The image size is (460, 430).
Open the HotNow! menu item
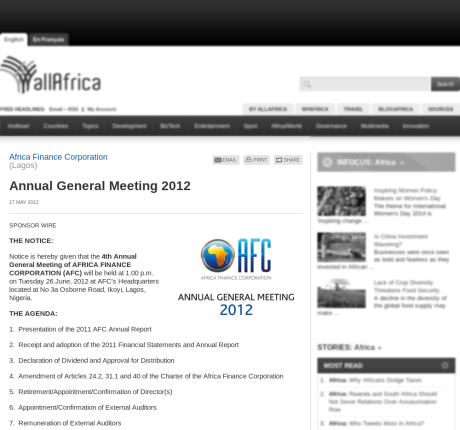18,126
